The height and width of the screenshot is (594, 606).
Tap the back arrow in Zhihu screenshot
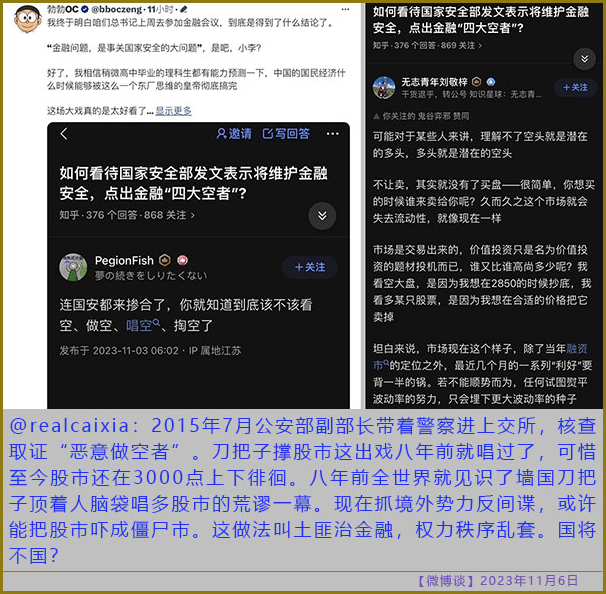pyautogui.click(x=64, y=134)
